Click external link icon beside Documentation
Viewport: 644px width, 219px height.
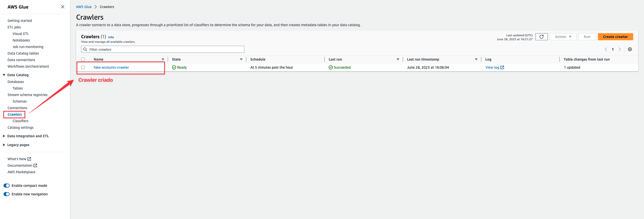(35, 165)
